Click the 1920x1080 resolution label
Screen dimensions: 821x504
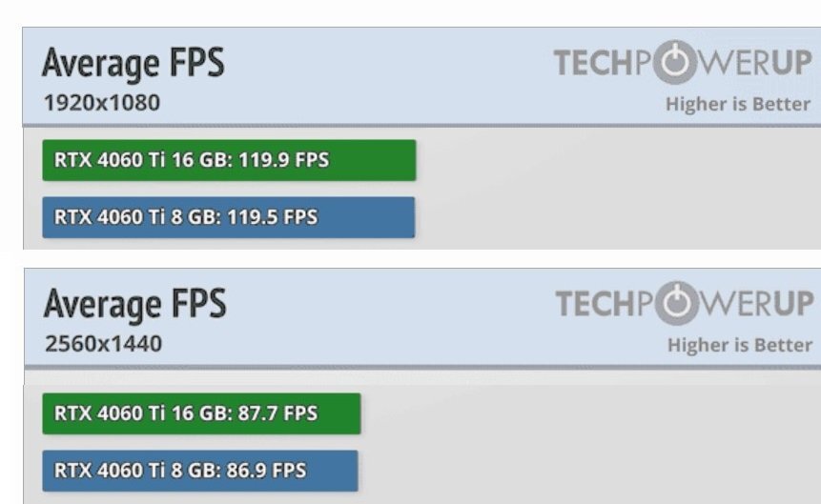(102, 103)
